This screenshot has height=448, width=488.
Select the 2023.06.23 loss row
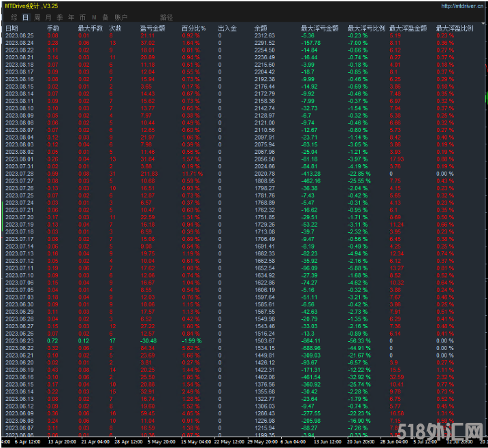click(19, 340)
